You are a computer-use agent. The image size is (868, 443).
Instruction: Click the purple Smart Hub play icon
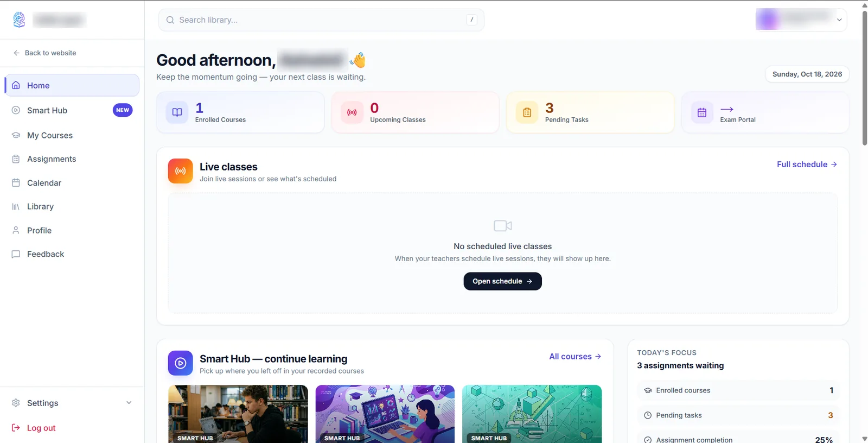pos(181,363)
